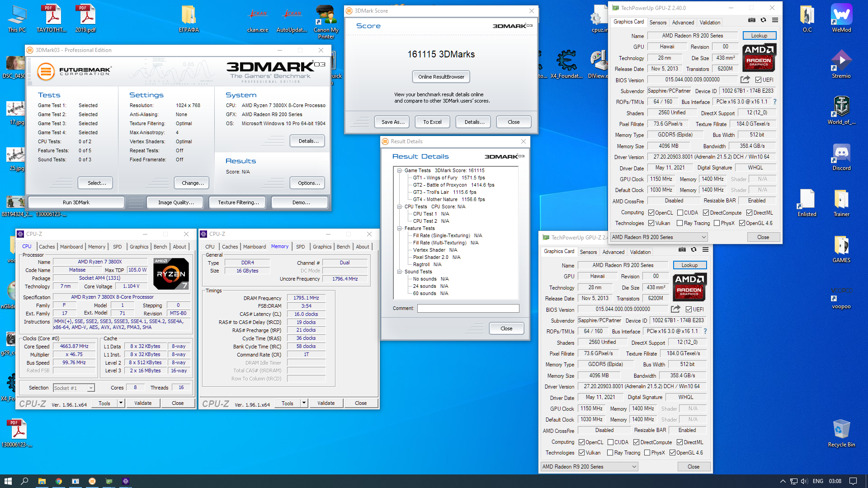Click Validate button in left CPU-Z window
868x488 pixels.
(x=143, y=403)
